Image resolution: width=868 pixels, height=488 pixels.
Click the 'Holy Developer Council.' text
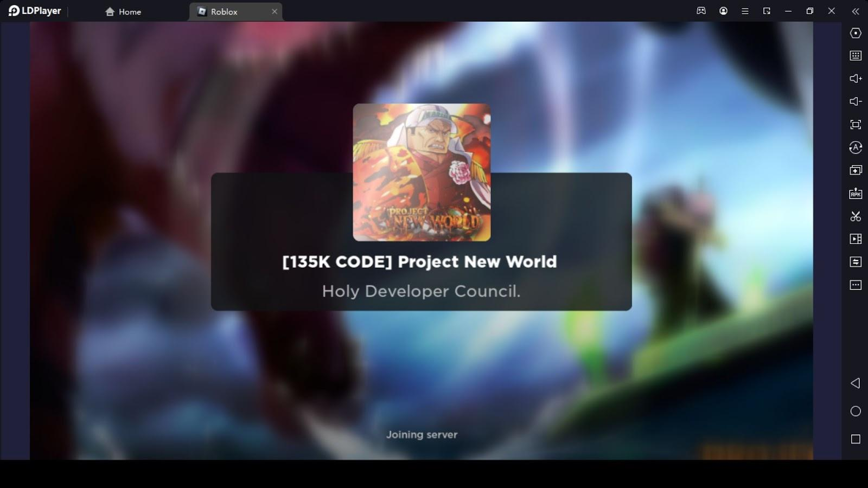(421, 291)
